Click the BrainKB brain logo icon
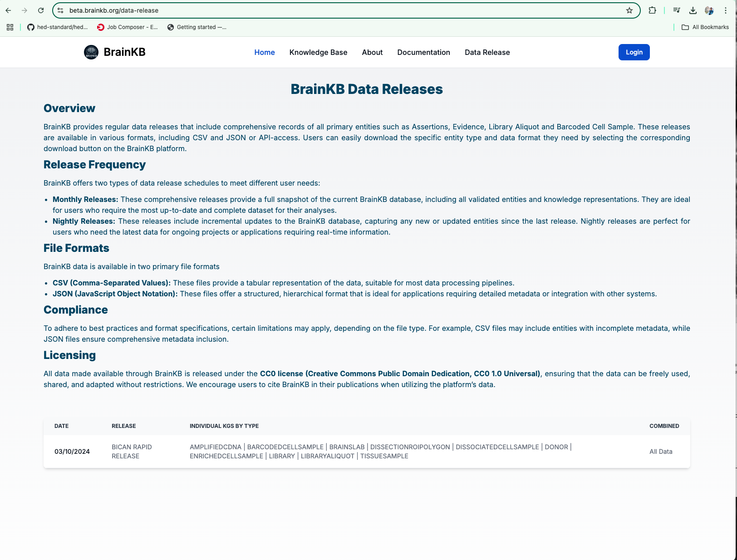Viewport: 737px width, 560px height. tap(91, 52)
